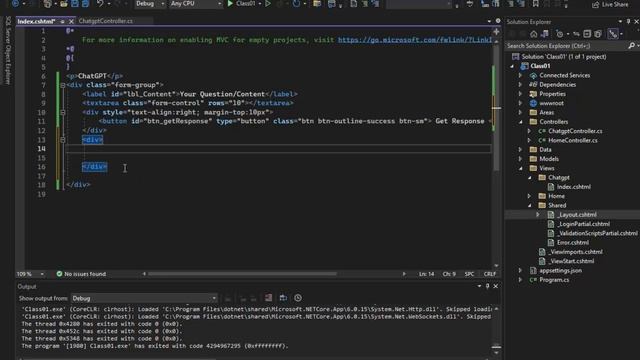Click the CRLF line ending indicator
This screenshot has height=360, width=640.
[x=489, y=274]
